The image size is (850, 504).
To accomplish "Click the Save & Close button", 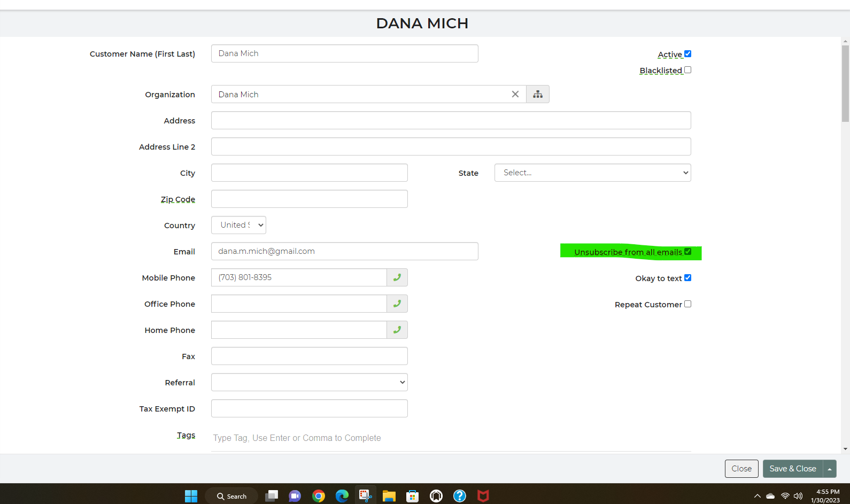I will tap(792, 469).
